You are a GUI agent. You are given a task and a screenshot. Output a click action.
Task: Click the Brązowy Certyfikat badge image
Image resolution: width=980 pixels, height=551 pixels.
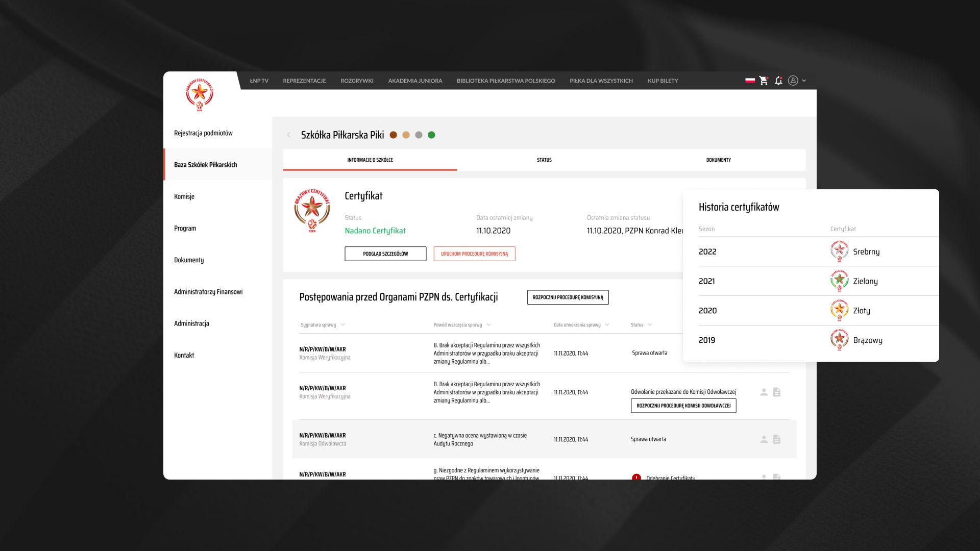[312, 211]
